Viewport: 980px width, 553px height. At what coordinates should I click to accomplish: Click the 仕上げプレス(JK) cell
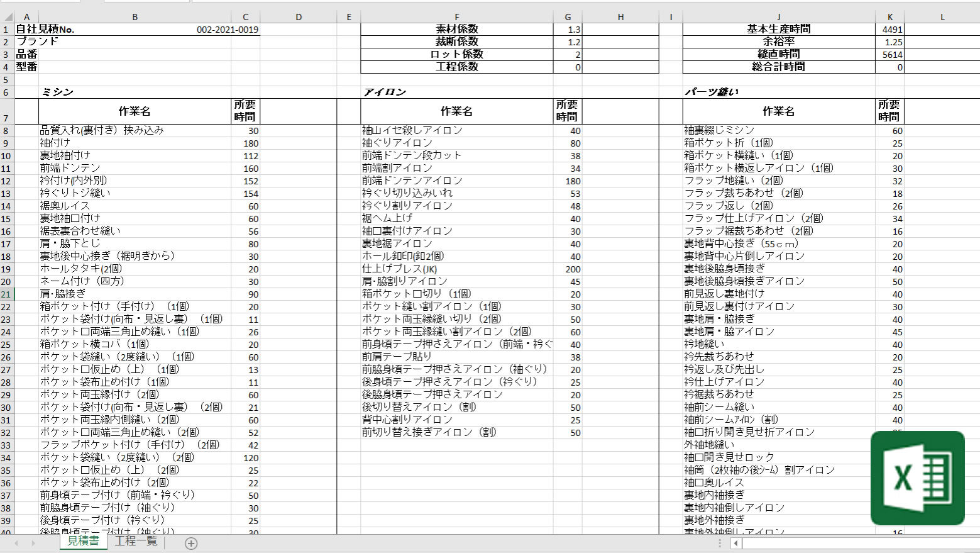(x=456, y=269)
